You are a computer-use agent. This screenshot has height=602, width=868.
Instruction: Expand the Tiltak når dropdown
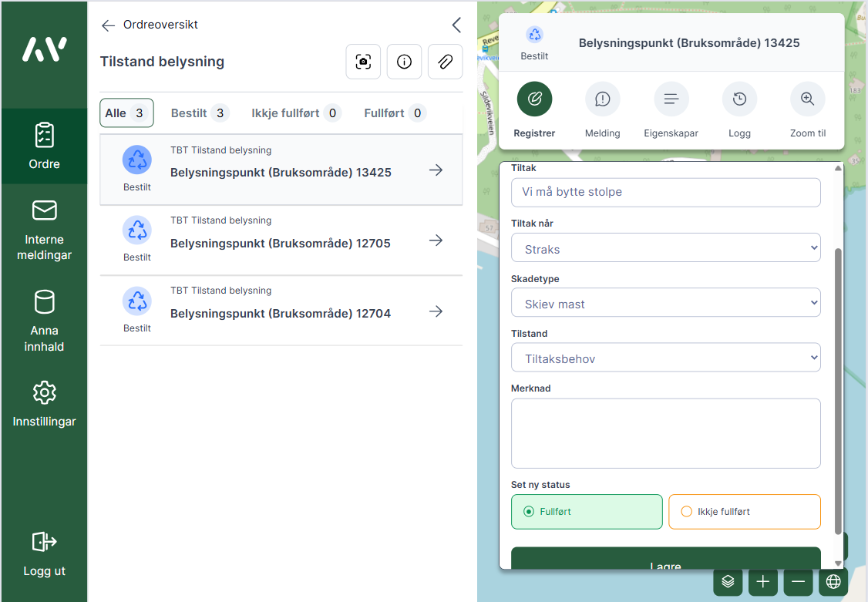tap(665, 249)
